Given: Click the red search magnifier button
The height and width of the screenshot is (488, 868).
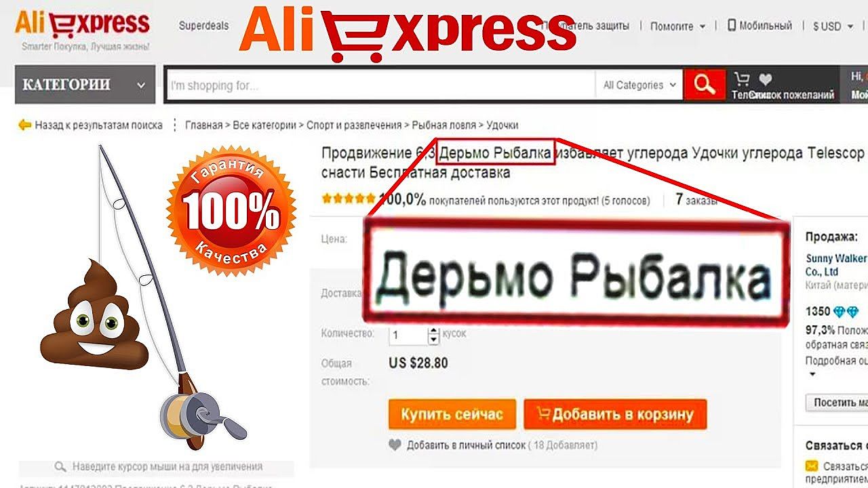Looking at the screenshot, I should tap(705, 85).
